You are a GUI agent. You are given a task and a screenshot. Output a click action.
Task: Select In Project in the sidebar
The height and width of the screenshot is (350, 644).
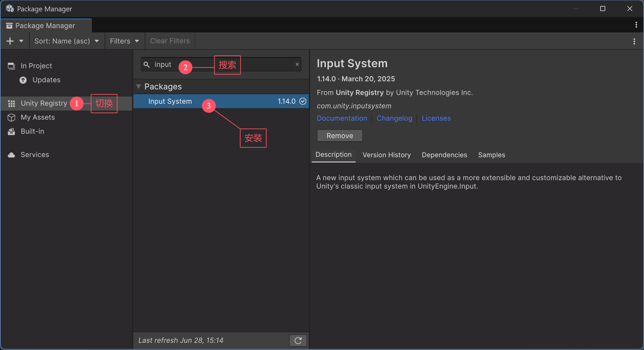[36, 66]
